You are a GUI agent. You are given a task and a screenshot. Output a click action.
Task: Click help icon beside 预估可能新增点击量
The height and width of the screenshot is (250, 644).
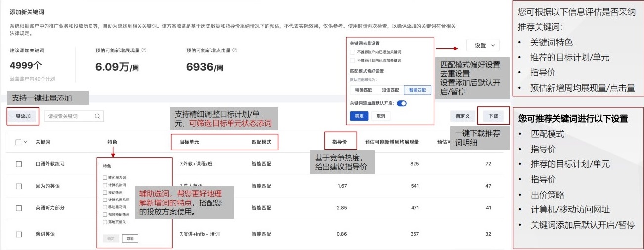coord(235,50)
